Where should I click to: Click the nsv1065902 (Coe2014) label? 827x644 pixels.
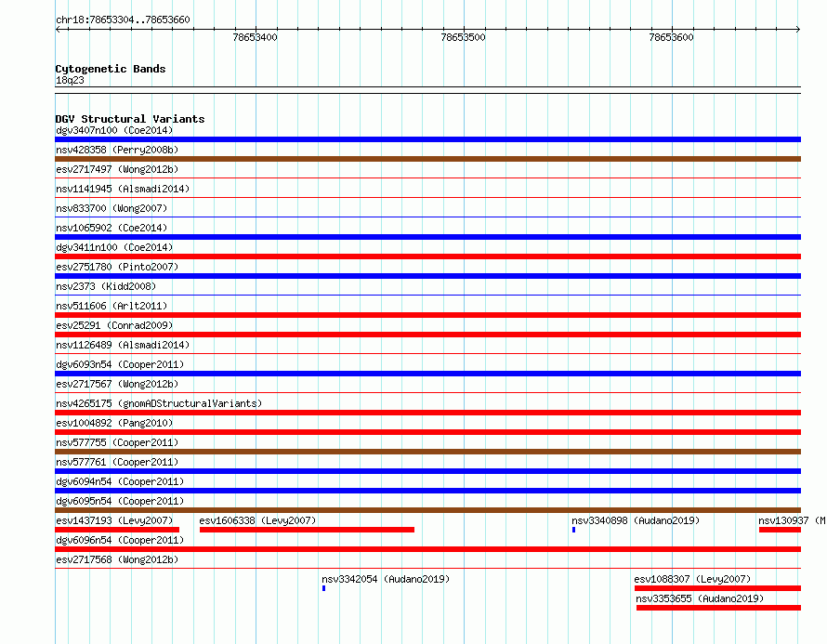tap(112, 228)
